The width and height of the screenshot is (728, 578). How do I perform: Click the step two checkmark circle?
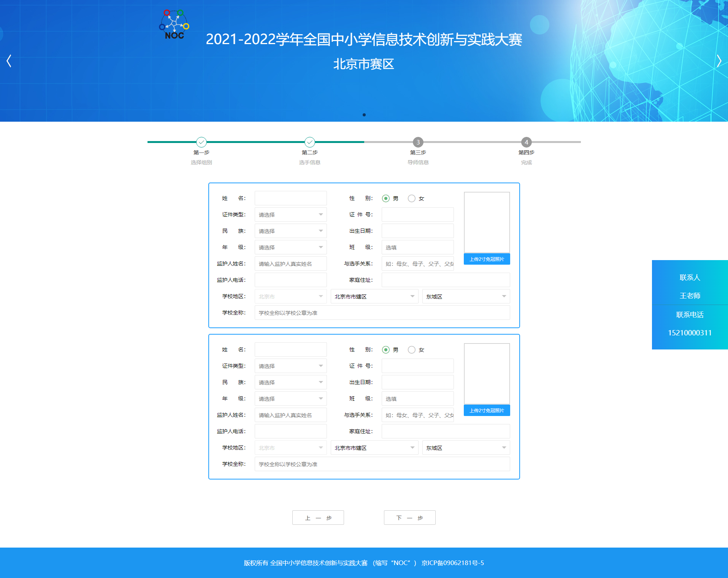tap(309, 142)
